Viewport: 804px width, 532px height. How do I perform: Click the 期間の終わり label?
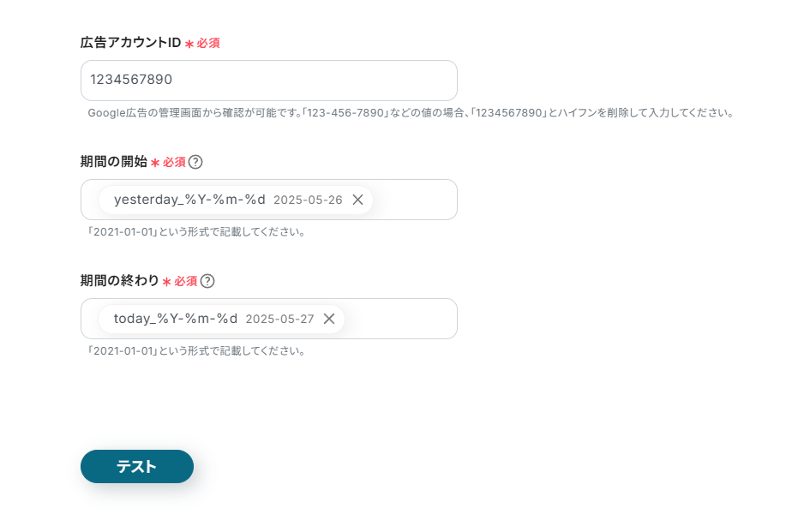click(x=119, y=281)
